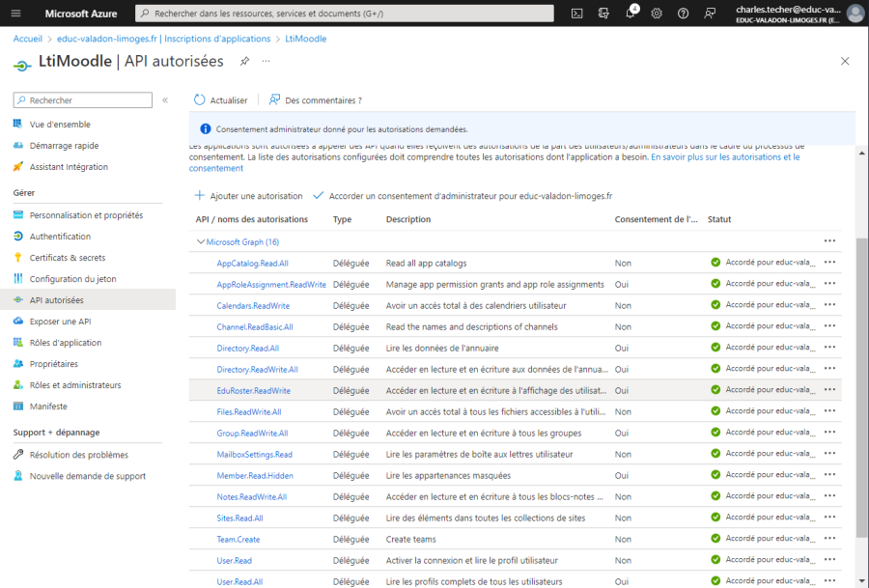
Task: Open ellipsis menu for AppCatalog.Read.All row
Action: 829,262
